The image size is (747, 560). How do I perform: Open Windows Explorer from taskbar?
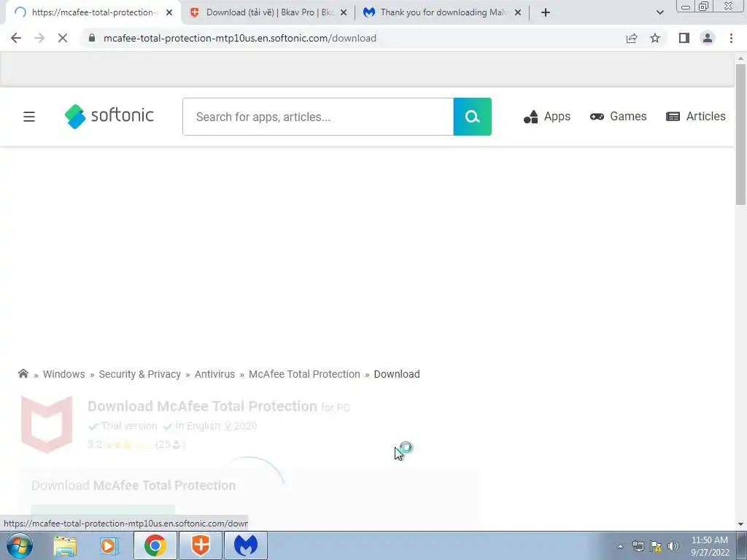coord(65,545)
